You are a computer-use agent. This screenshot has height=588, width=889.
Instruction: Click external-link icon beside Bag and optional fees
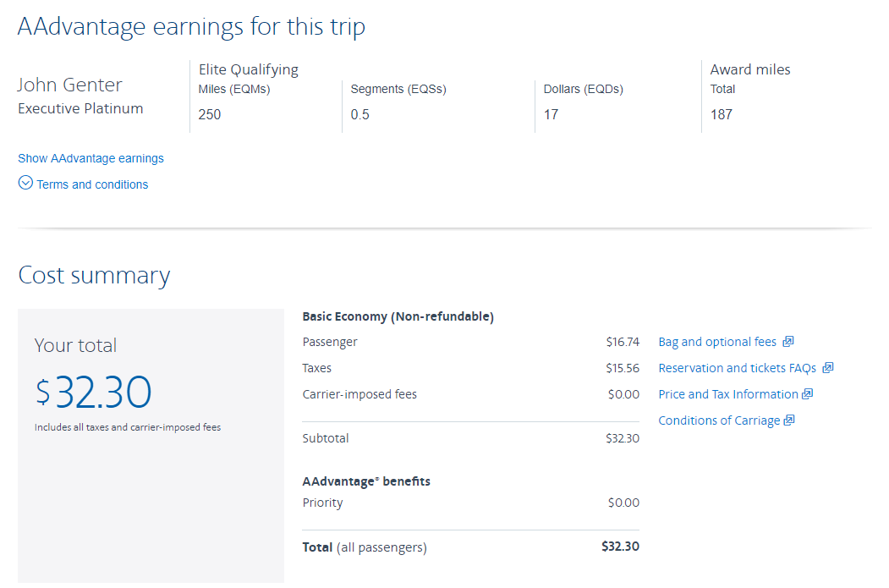tap(788, 342)
